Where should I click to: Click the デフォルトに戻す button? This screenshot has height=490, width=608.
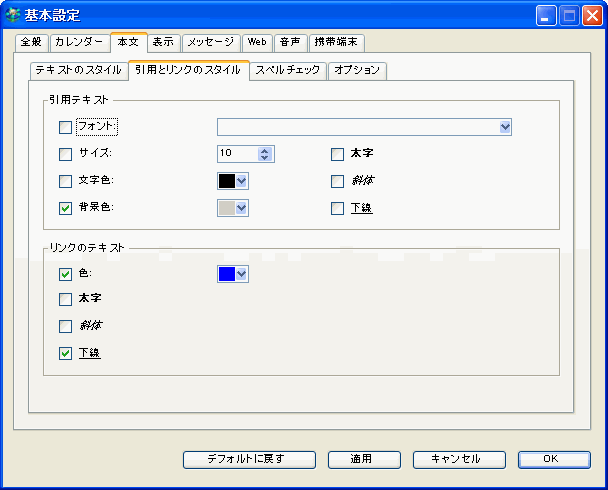[x=247, y=459]
